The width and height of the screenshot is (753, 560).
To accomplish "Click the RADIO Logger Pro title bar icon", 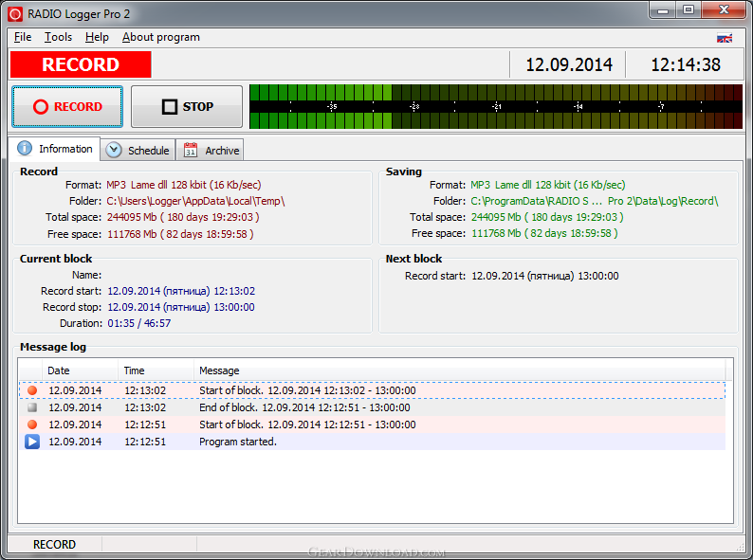I will [x=15, y=14].
